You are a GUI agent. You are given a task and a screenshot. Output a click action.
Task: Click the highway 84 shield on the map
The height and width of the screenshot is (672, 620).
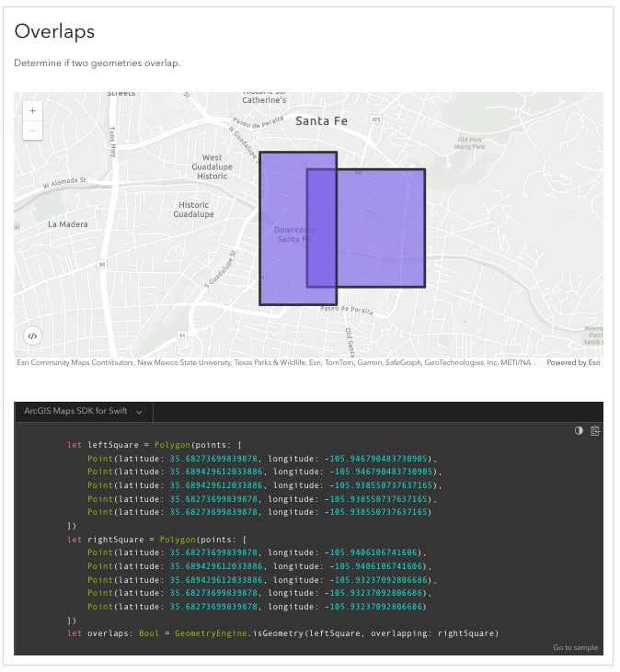coord(102,265)
